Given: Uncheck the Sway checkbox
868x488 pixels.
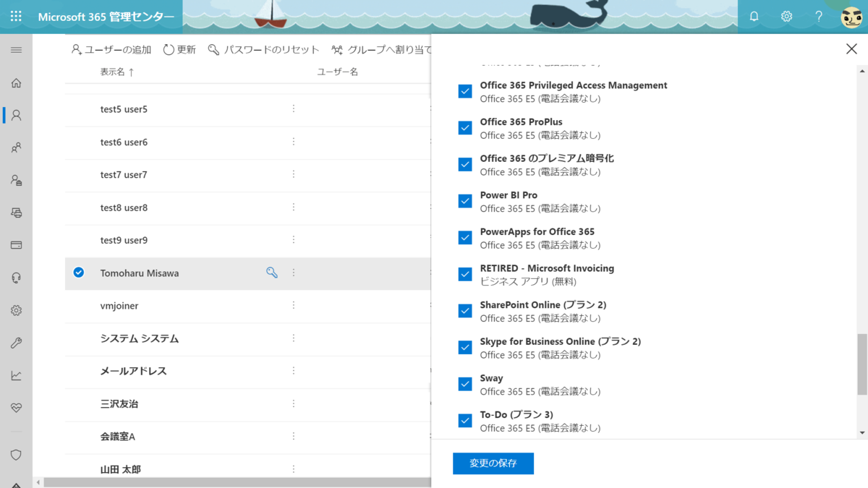Looking at the screenshot, I should (465, 384).
